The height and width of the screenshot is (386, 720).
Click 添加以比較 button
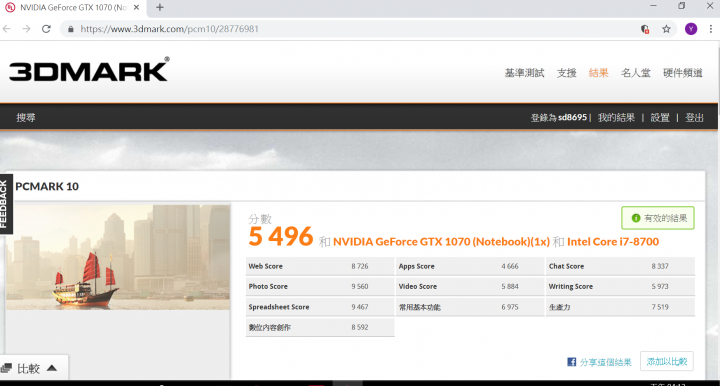[x=667, y=361]
